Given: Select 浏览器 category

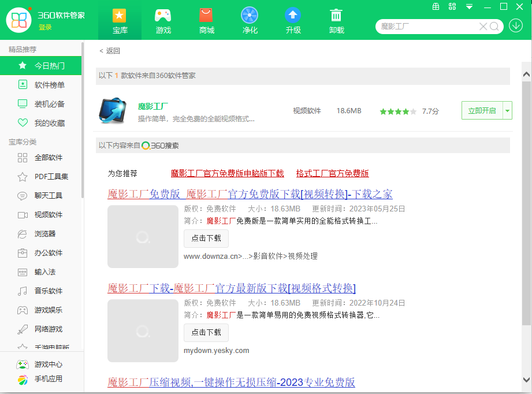Looking at the screenshot, I should [x=40, y=234].
